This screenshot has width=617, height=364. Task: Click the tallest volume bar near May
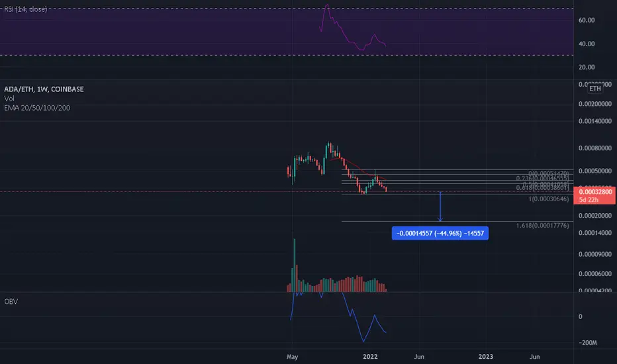[295, 265]
